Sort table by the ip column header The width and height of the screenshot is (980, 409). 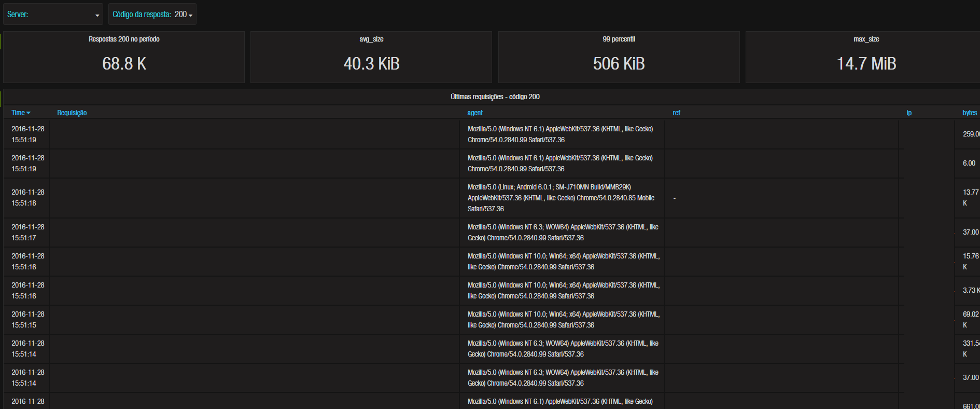click(x=909, y=113)
